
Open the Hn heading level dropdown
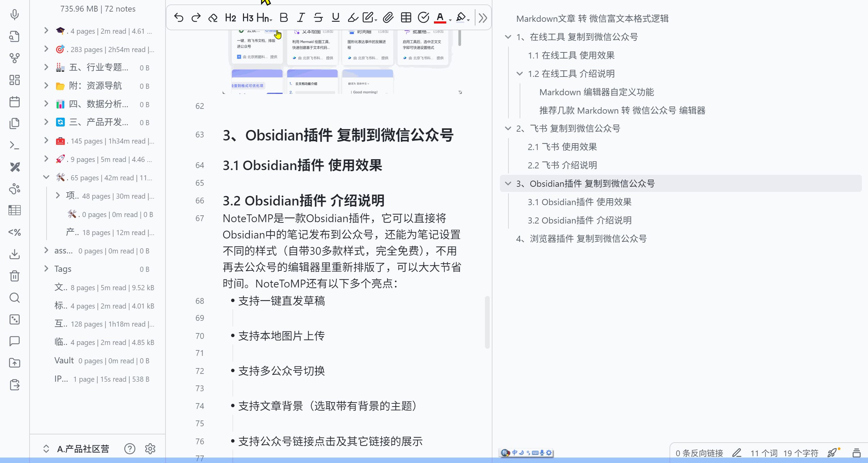(264, 17)
